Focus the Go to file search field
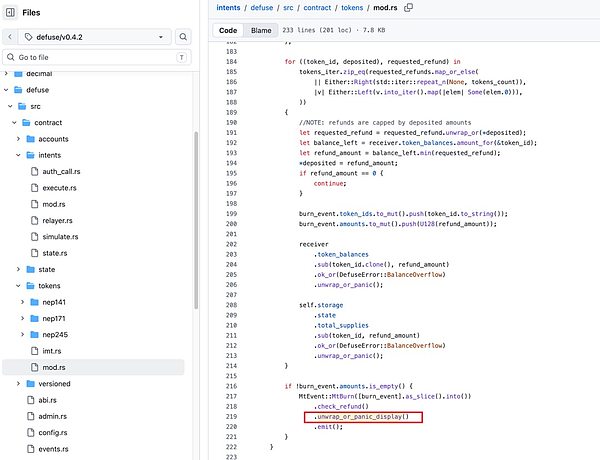 pyautogui.click(x=97, y=57)
